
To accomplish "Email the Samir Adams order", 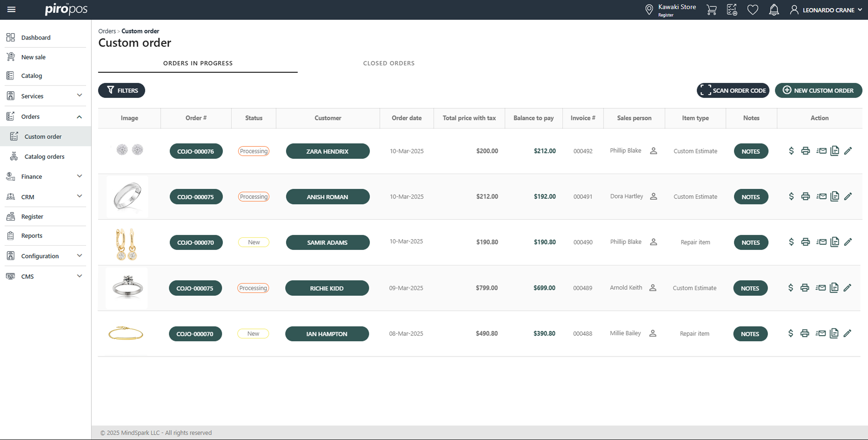I will [821, 242].
